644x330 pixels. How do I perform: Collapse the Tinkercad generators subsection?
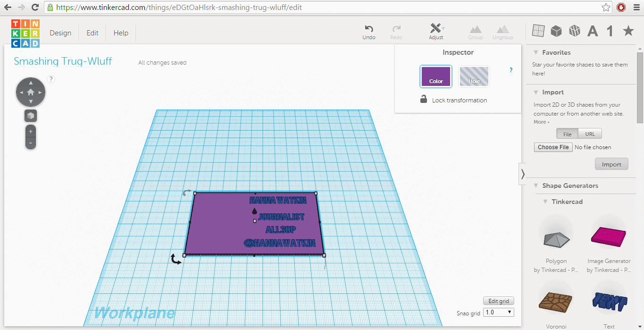point(545,202)
